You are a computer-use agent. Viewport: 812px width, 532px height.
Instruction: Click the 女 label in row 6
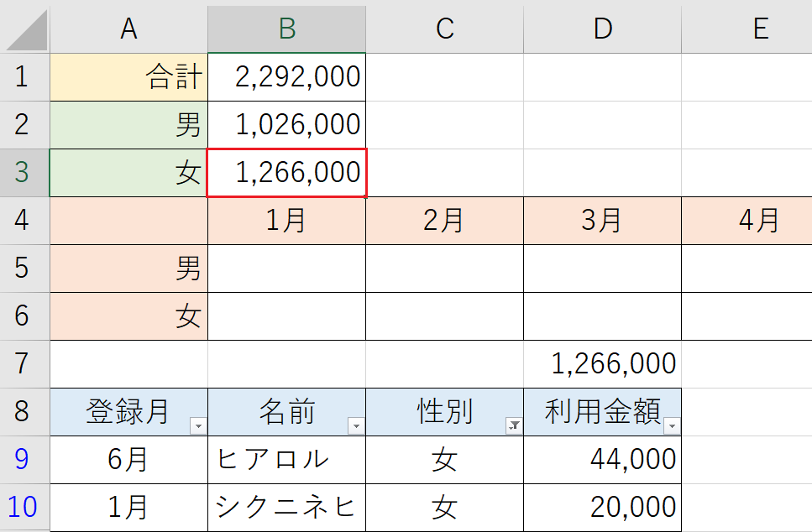pos(129,316)
